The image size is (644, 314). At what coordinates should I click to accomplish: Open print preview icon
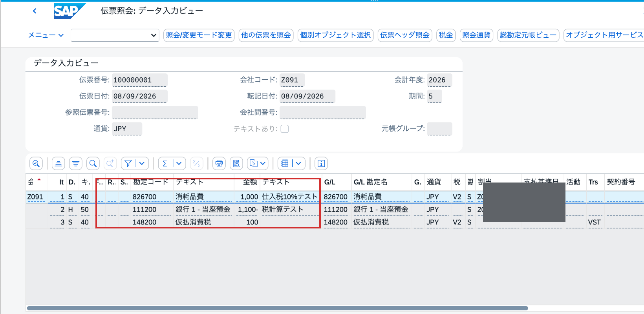(x=236, y=163)
